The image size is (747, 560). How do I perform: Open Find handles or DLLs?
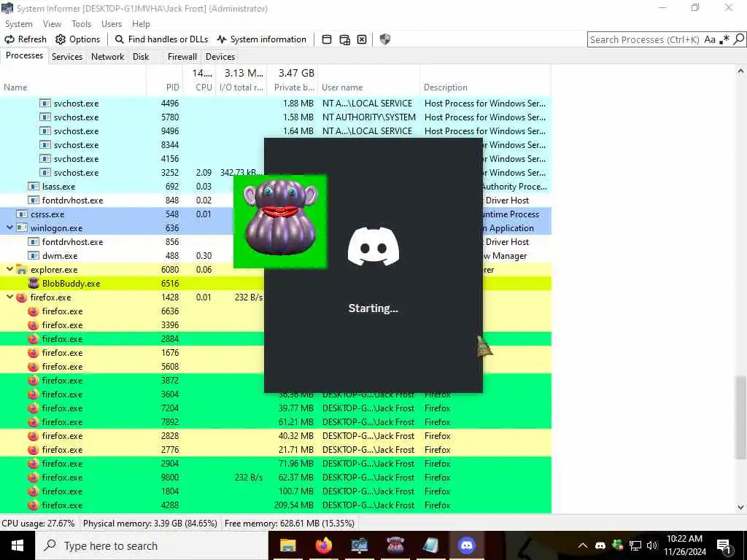tap(161, 39)
